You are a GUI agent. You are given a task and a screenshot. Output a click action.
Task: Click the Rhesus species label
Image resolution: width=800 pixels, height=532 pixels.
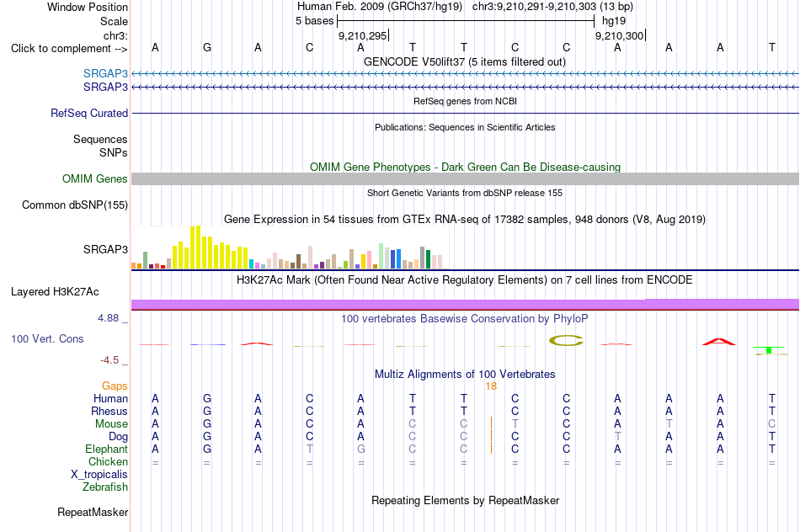tap(109, 412)
